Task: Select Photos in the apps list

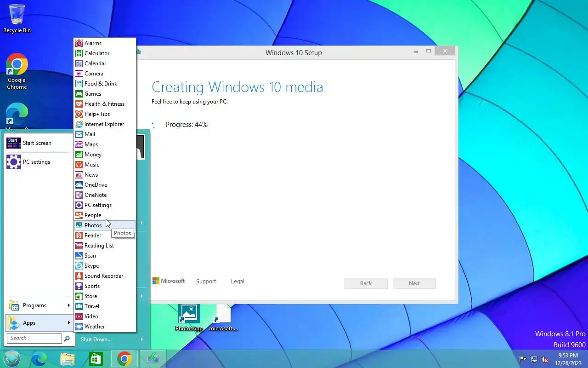Action: 105,225
